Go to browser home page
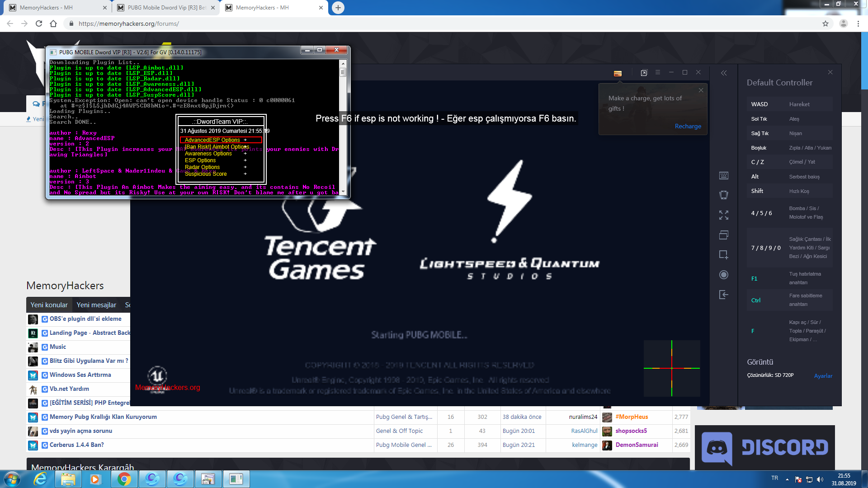Screen dimensions: 868x488 tap(53, 23)
